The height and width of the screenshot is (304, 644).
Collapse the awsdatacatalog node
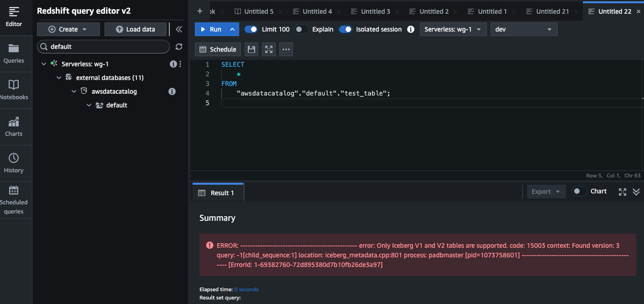(74, 91)
